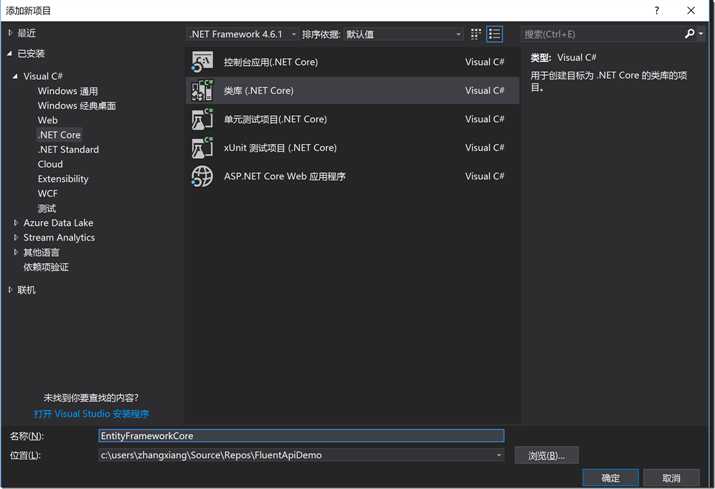Cancel with the 取消 button

tap(671, 478)
